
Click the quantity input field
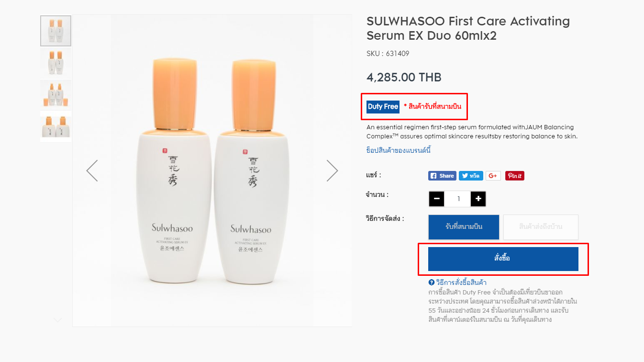point(458,199)
